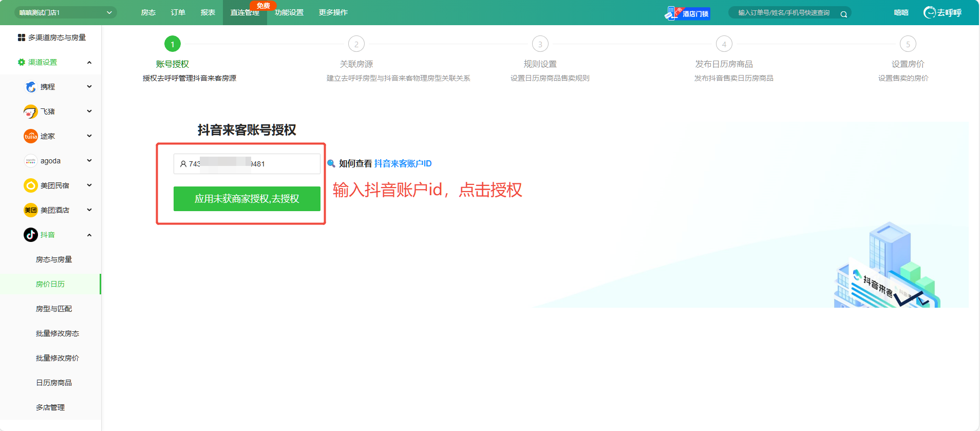980x431 pixels.
Task: Collapse the 抖音 submenu arrow
Action: [x=89, y=235]
